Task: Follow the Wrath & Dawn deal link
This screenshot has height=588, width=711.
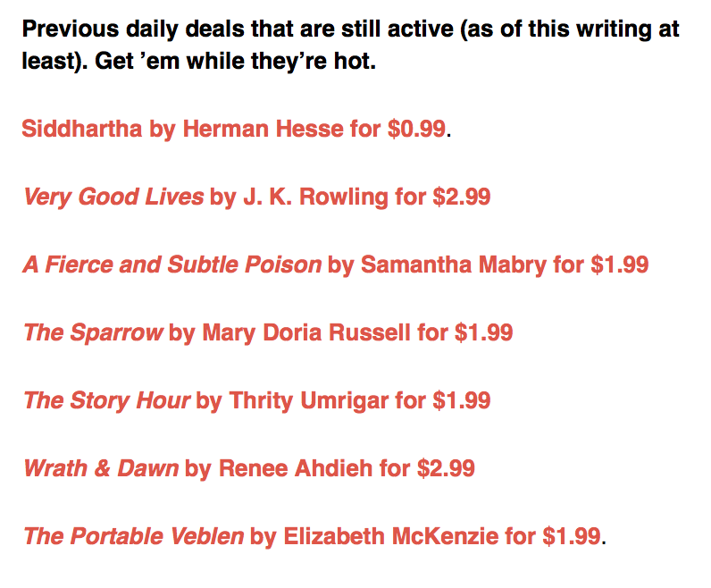Action: (x=249, y=468)
